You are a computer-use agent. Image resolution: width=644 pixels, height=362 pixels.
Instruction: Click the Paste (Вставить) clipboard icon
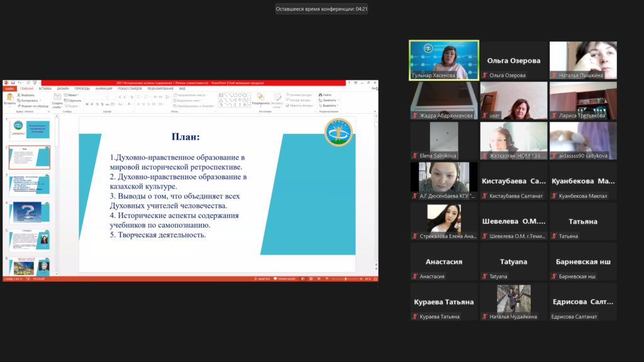click(10, 97)
